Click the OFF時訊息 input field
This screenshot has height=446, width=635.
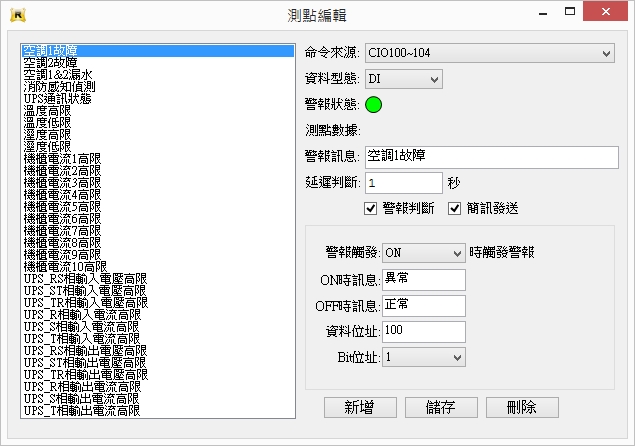click(x=424, y=305)
